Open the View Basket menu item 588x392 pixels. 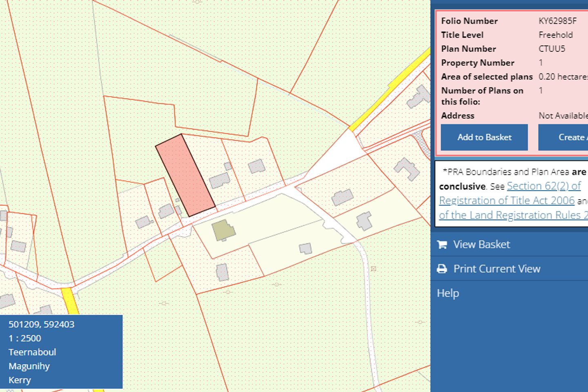tap(481, 245)
